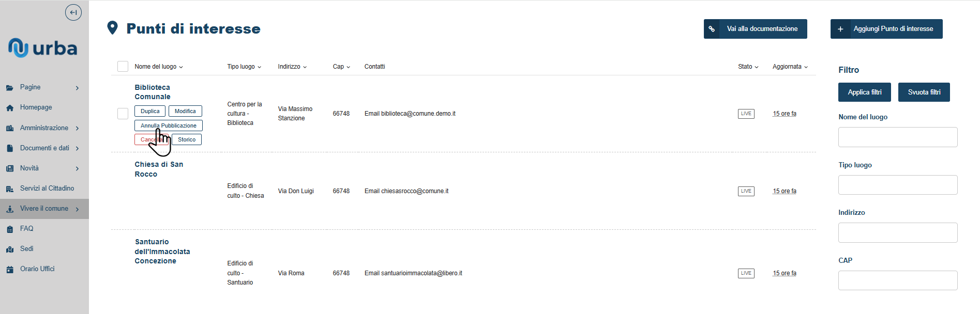Click the Nome del luogo filter field
Viewport: 980px width, 314px height.
[898, 137]
